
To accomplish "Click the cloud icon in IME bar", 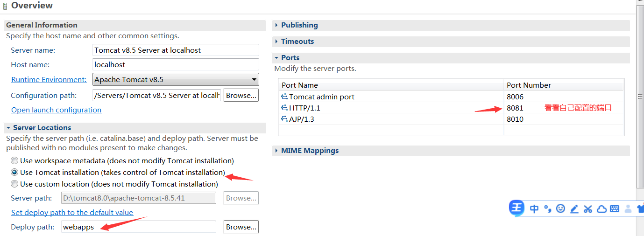I will pyautogui.click(x=602, y=209).
